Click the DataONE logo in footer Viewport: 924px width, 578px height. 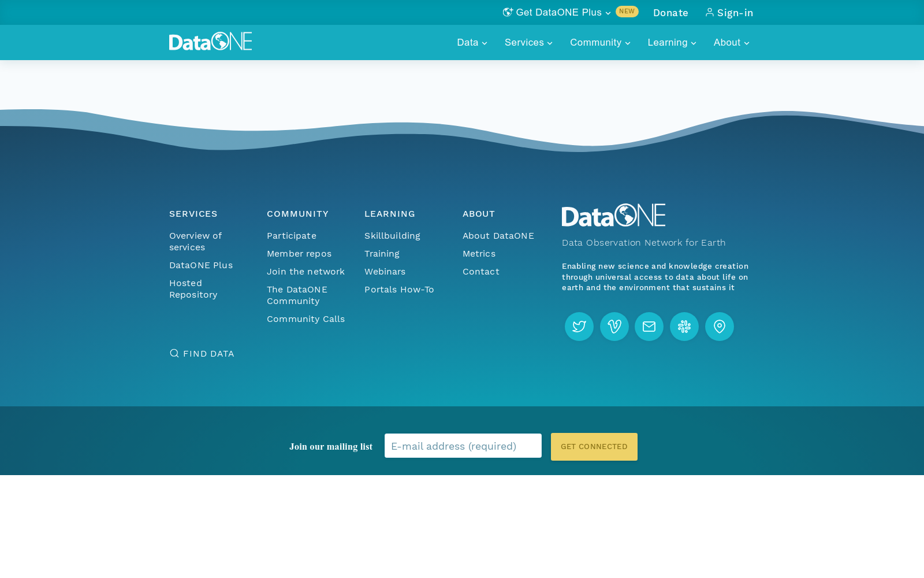(613, 215)
